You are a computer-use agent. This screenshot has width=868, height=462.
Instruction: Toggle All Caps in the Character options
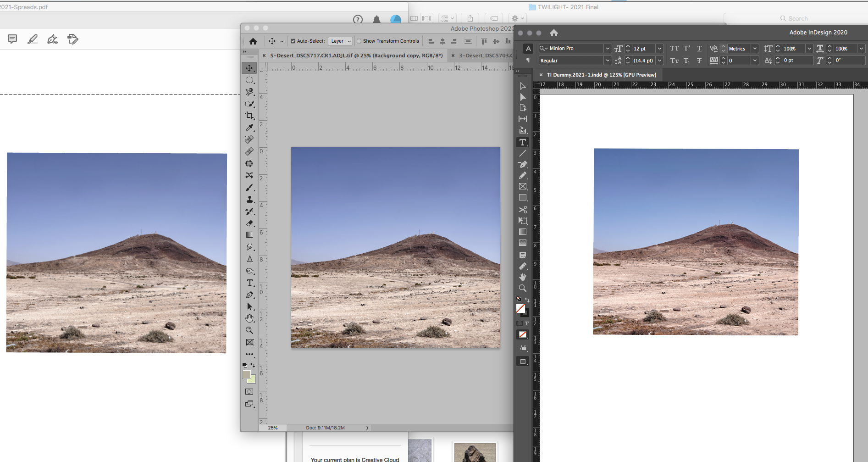click(x=674, y=48)
